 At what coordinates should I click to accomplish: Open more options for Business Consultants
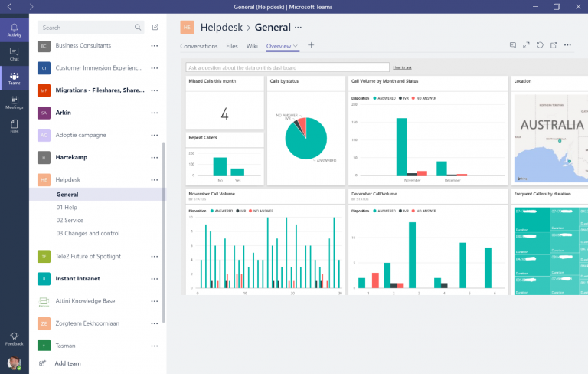pos(155,46)
